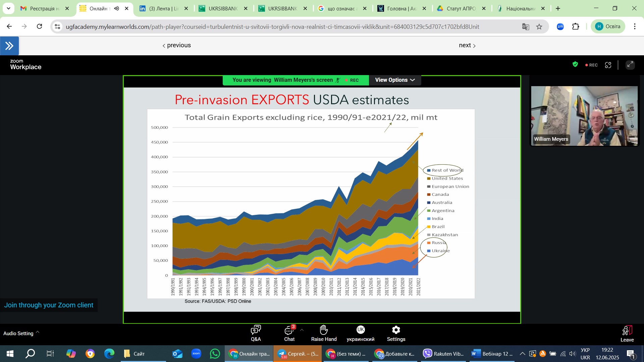Viewport: 644px width, 362px height.
Task: Enter fullscreen using the expand arrows icon
Action: (x=630, y=65)
